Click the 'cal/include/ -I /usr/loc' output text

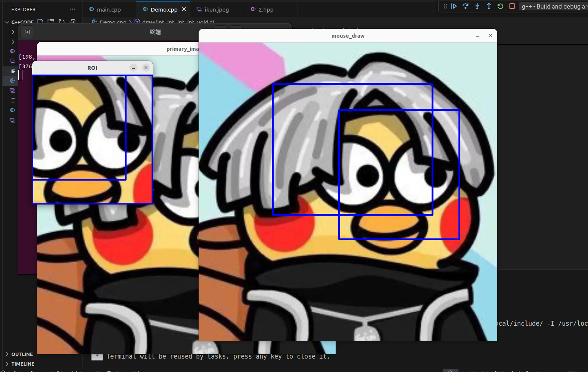543,323
